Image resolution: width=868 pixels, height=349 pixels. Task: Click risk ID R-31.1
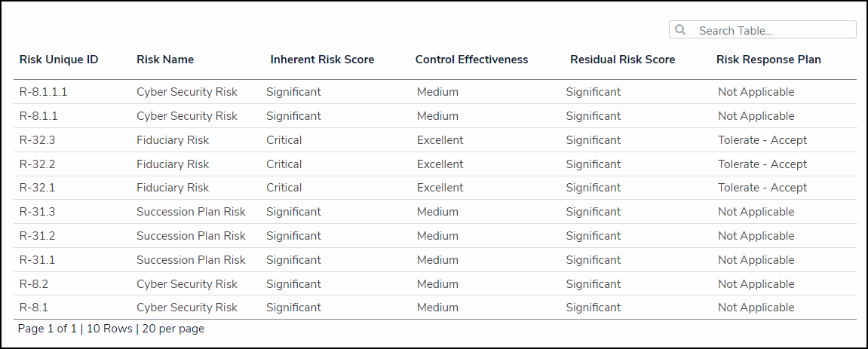click(x=37, y=260)
